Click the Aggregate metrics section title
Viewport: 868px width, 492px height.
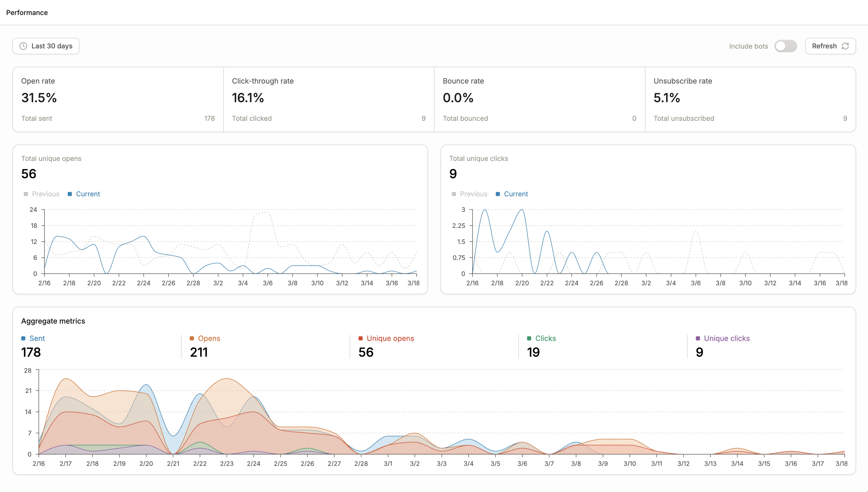click(53, 321)
